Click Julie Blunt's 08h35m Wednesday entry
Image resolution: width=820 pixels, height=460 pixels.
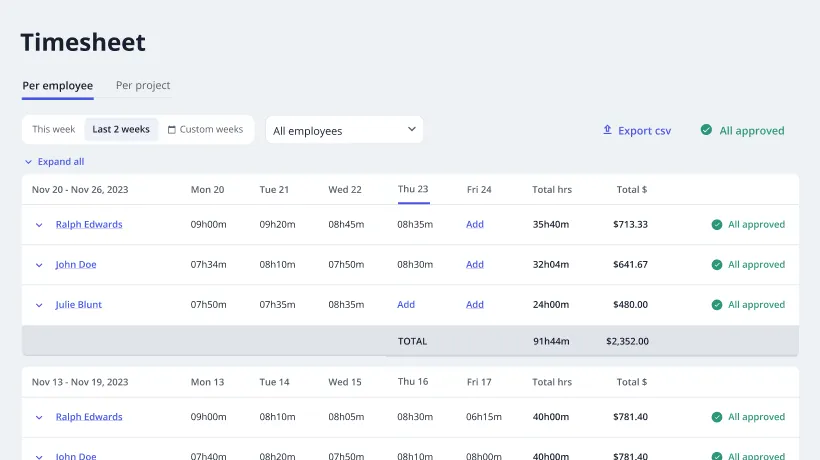pyautogui.click(x=346, y=304)
